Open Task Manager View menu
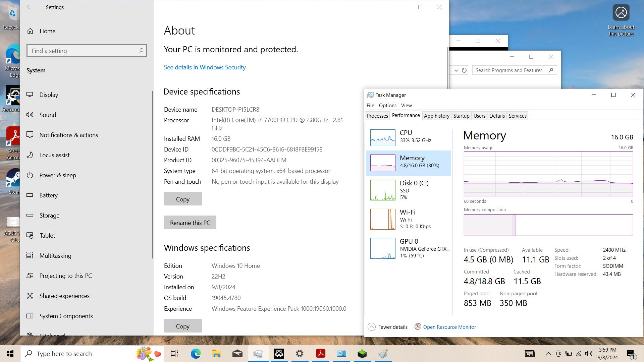 pyautogui.click(x=406, y=106)
